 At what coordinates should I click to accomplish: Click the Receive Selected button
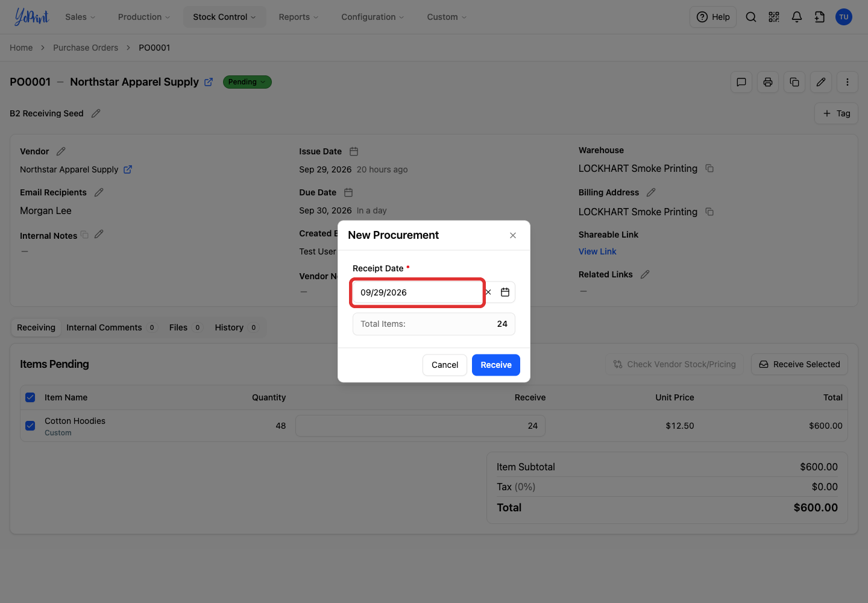coord(799,364)
